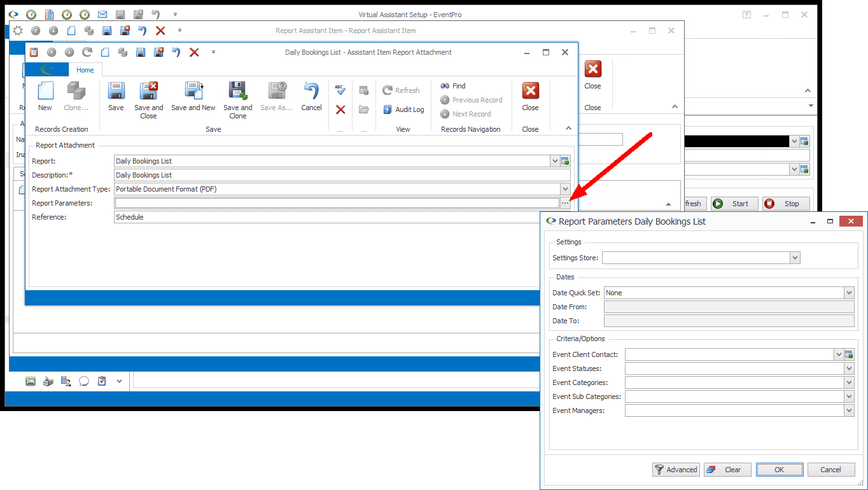Image resolution: width=868 pixels, height=490 pixels.
Task: Click the New record icon in the ribbon
Action: pyautogui.click(x=45, y=97)
